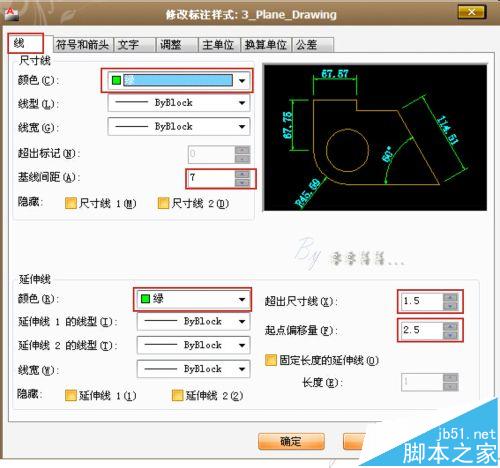Click the 超出尺寸线 value field
This screenshot has width=500, height=468.
coord(422,302)
